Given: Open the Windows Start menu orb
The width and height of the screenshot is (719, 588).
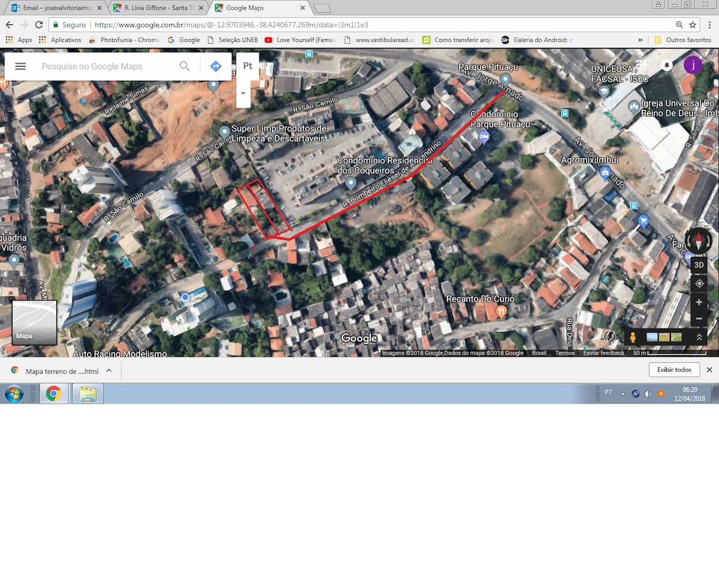Looking at the screenshot, I should (14, 393).
